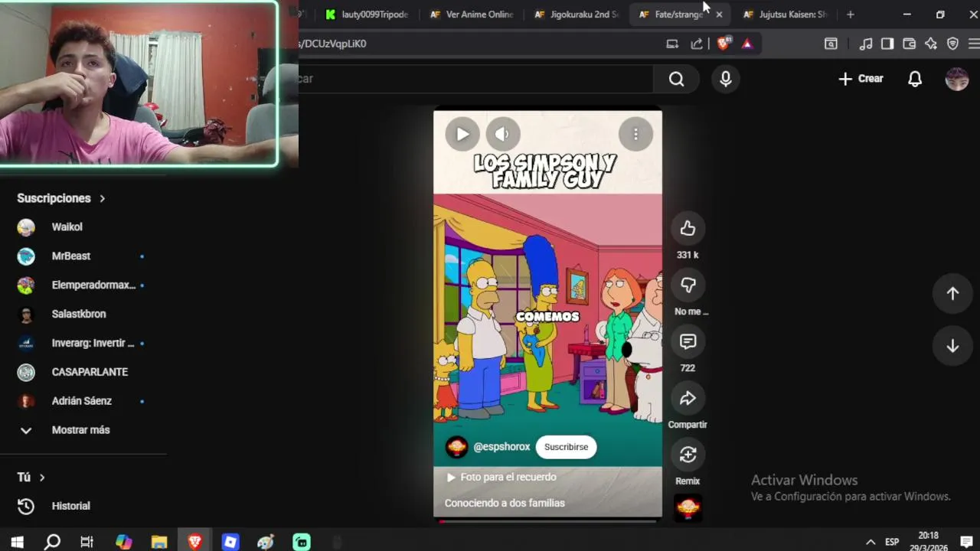
Task: Open the Brave playlist music note icon
Action: click(x=866, y=44)
